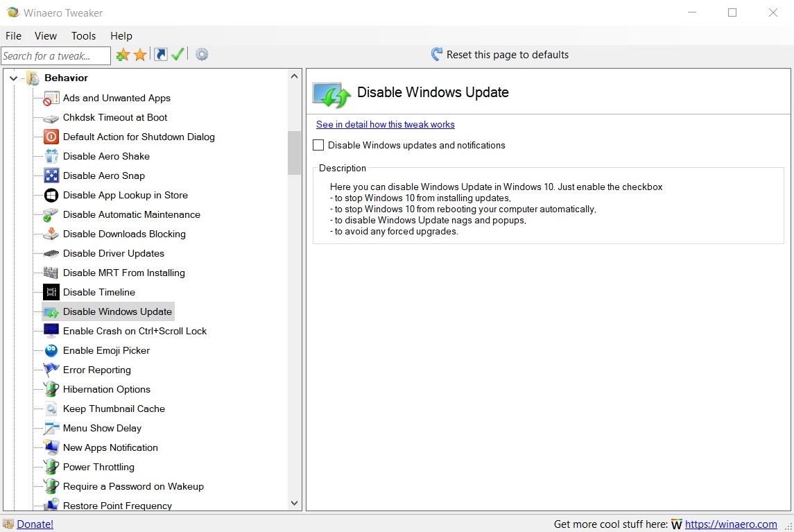The width and height of the screenshot is (794, 532).
Task: Click the Donate! link
Action: (x=35, y=524)
